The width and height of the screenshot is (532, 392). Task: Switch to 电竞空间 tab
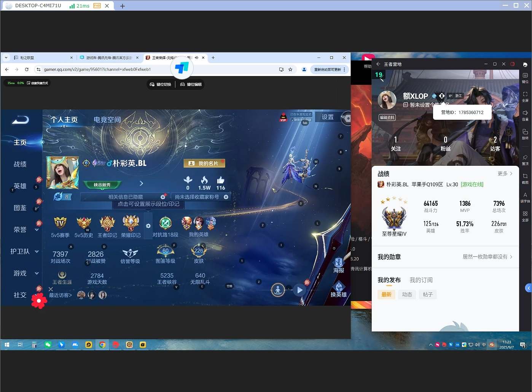[107, 119]
